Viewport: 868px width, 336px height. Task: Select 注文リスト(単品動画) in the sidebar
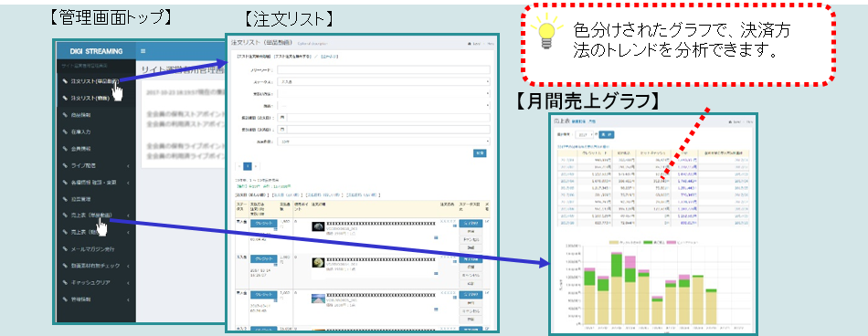click(95, 81)
